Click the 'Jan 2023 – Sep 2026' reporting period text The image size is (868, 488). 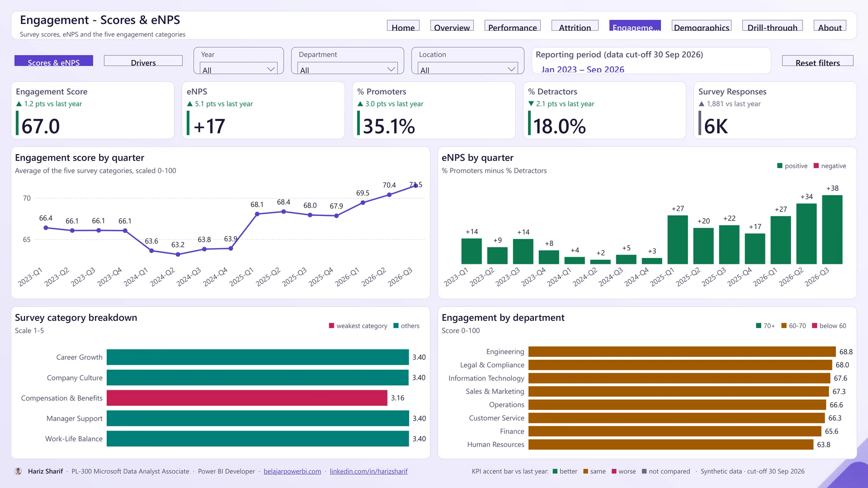(583, 70)
